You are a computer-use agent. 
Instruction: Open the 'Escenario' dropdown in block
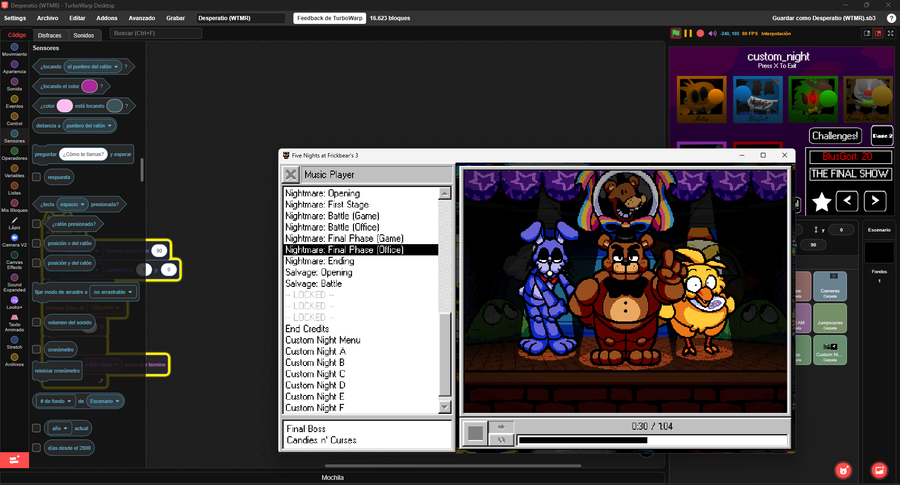[104, 401]
